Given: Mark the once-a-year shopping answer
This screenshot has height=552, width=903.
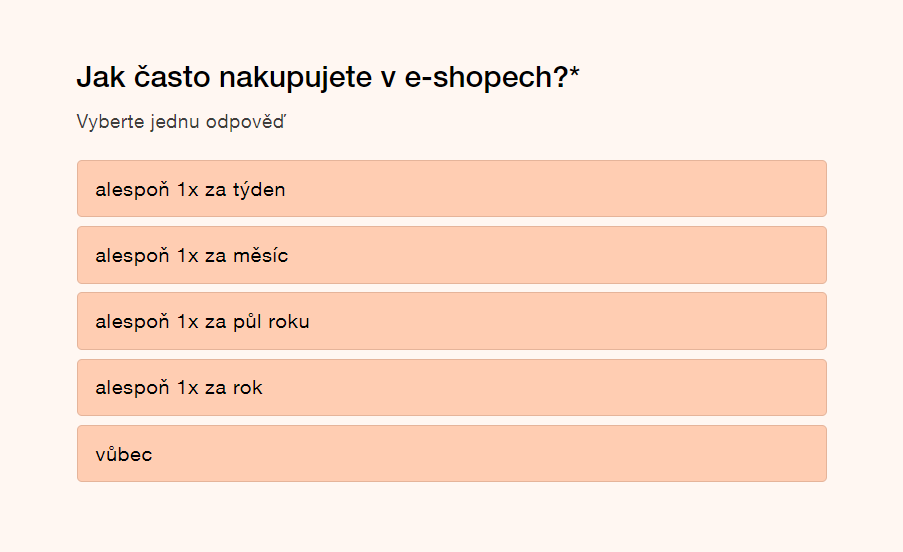Looking at the screenshot, I should [451, 387].
